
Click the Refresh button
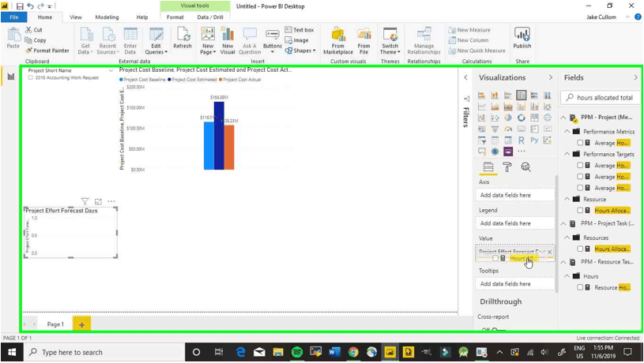pyautogui.click(x=183, y=38)
